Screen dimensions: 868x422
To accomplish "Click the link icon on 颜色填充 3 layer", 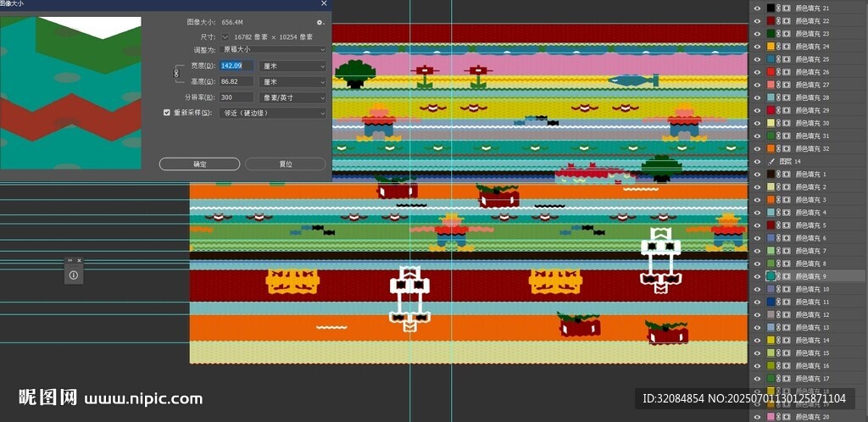I will [x=779, y=200].
